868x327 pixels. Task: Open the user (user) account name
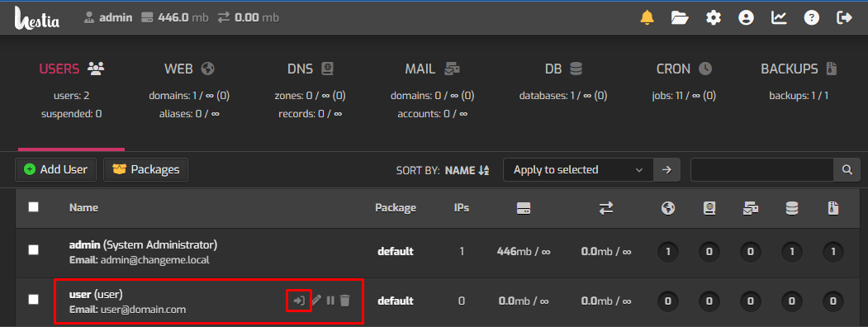(96, 294)
